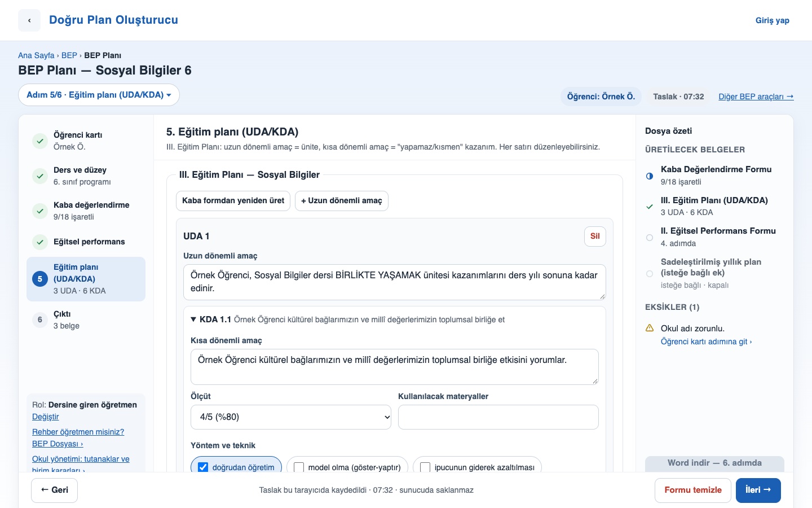Click the empty circle icon by II. Eğitsel Performans Formu
Image resolution: width=812 pixels, height=508 pixels.
[650, 238]
